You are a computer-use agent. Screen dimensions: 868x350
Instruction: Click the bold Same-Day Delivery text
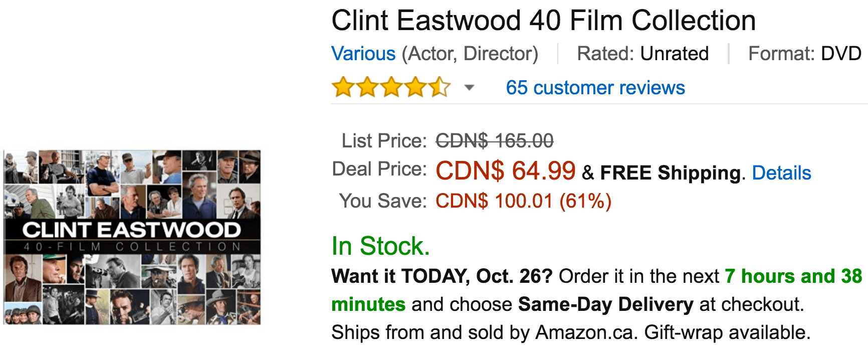tap(606, 304)
